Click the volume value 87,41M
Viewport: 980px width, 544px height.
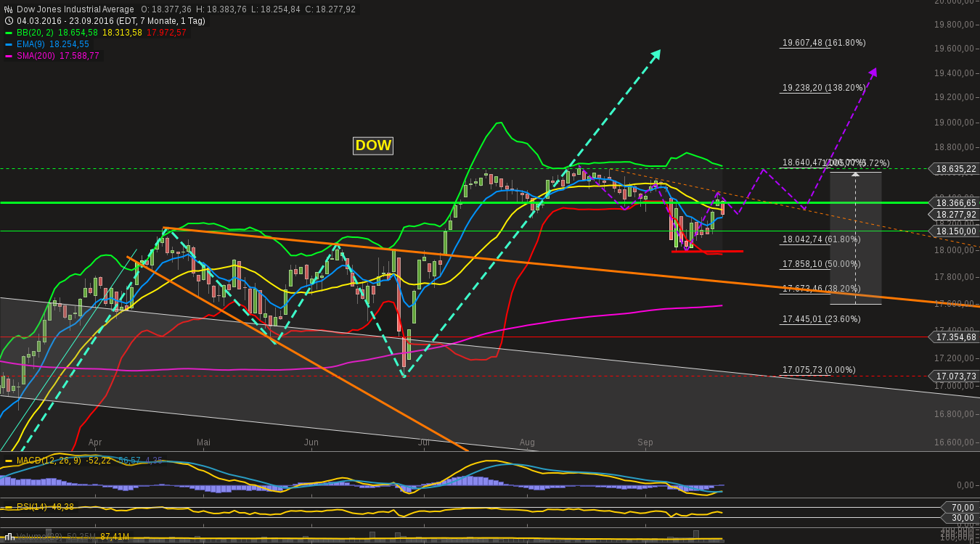tap(115, 537)
